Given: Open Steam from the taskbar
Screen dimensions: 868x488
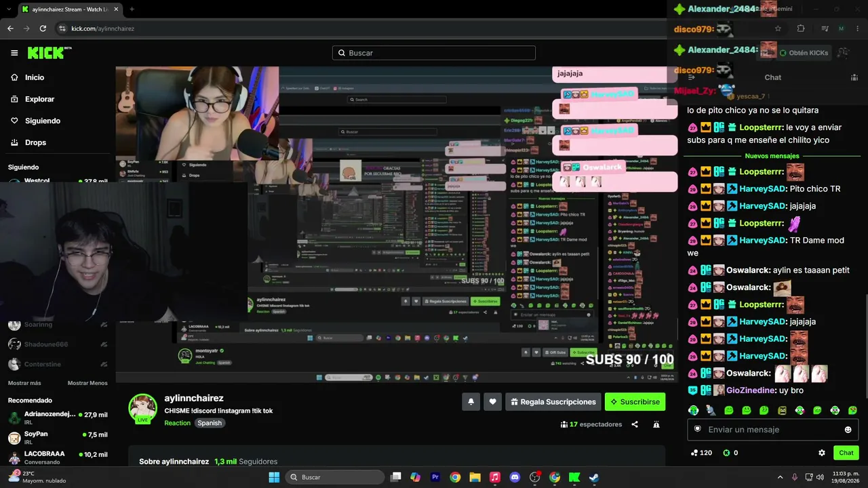Looking at the screenshot, I should [x=594, y=477].
